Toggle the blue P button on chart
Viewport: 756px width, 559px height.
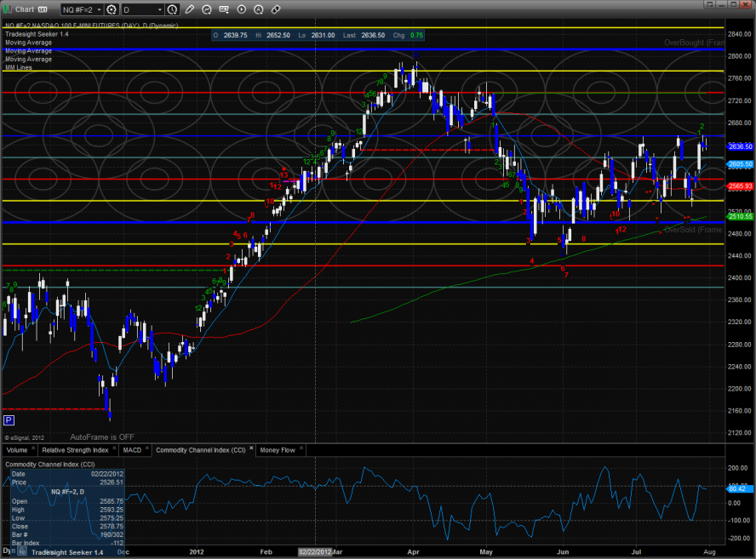(9, 420)
